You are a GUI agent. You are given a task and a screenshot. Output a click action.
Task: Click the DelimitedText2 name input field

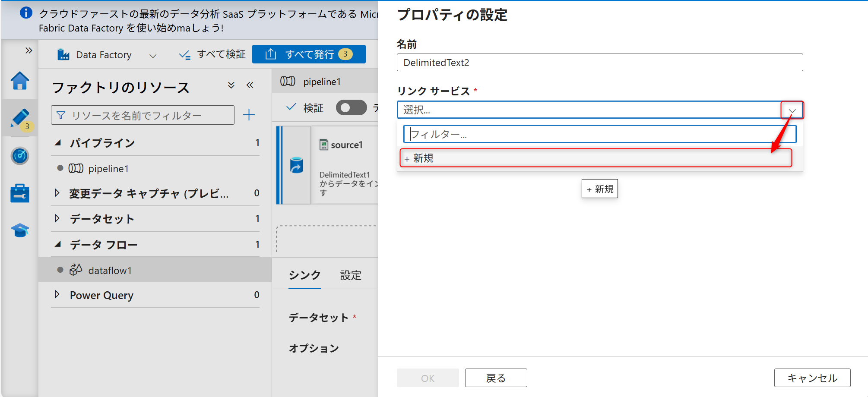coord(599,62)
